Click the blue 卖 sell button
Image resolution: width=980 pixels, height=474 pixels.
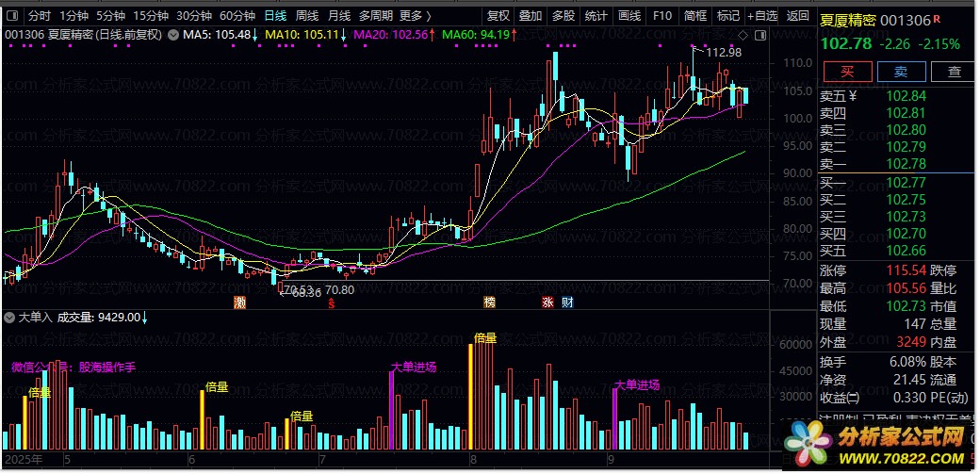tap(901, 72)
